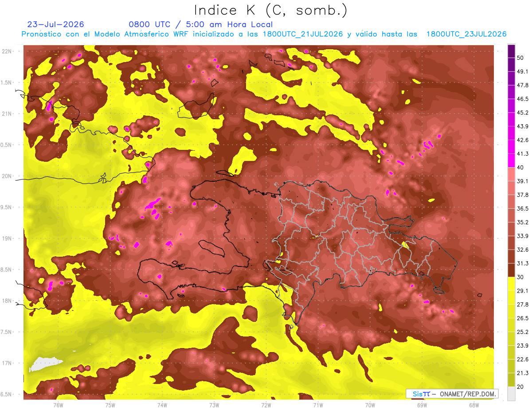The height and width of the screenshot is (411, 532).
Task: Click the legend value 23.9
Action: click(522, 346)
